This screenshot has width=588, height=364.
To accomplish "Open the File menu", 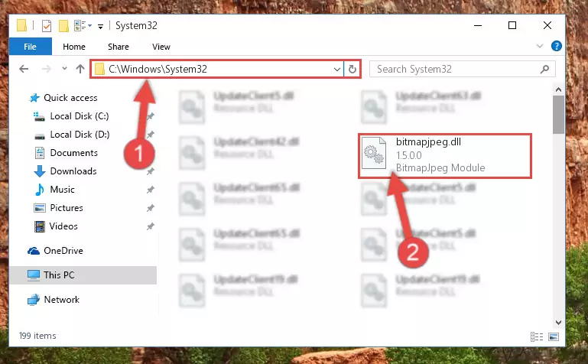I will [30, 47].
